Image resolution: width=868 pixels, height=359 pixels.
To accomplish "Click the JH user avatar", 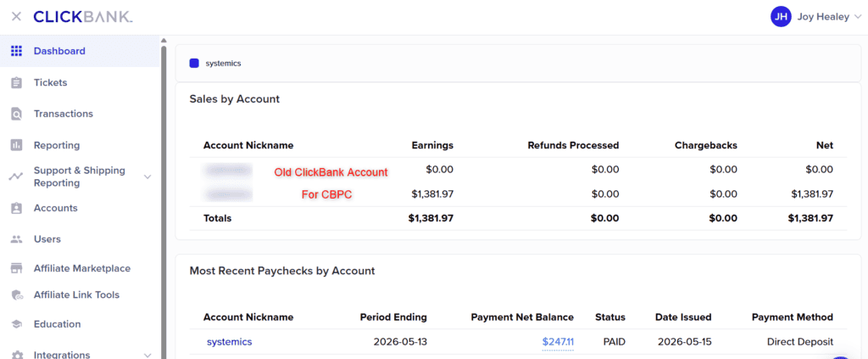I will point(781,17).
